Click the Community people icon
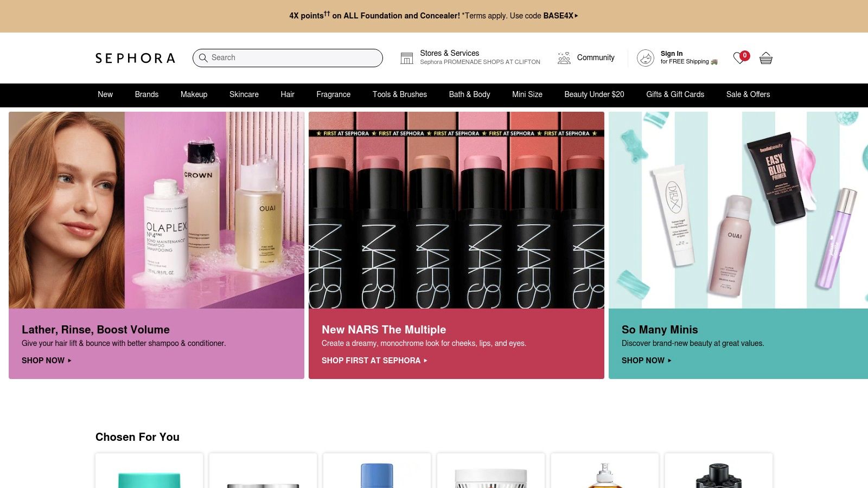This screenshot has width=868, height=488. (564, 58)
